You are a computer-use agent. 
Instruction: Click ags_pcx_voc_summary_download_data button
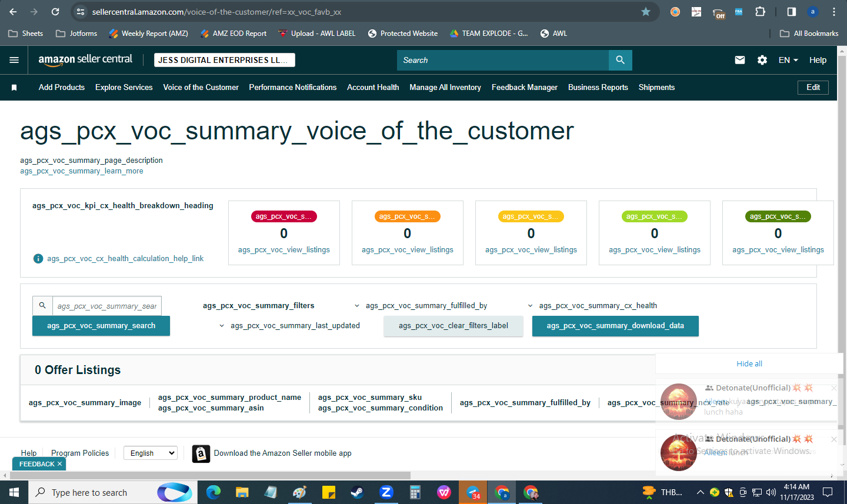coord(615,326)
